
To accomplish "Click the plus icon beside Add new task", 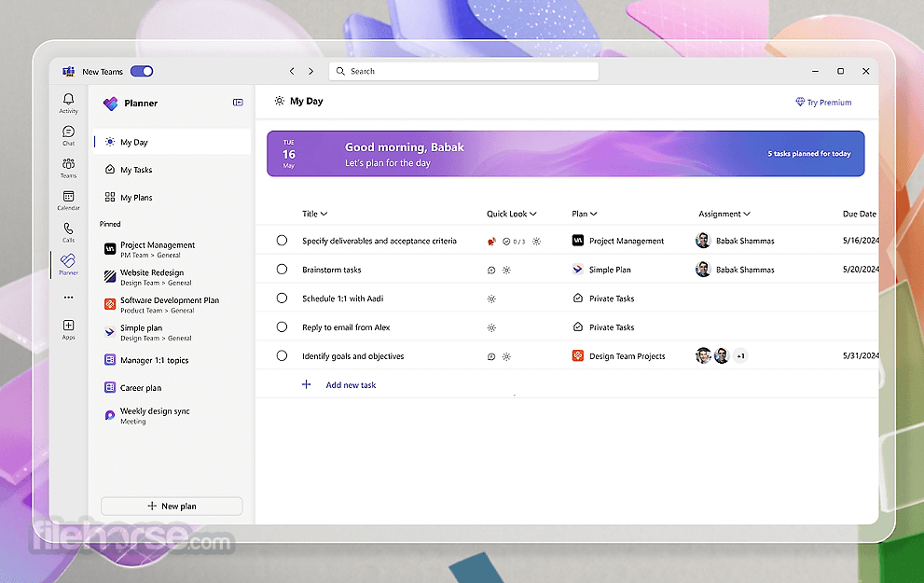I will pyautogui.click(x=307, y=384).
